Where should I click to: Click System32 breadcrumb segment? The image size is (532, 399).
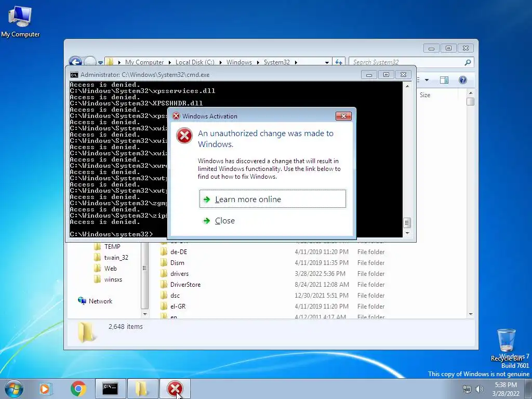pyautogui.click(x=276, y=62)
